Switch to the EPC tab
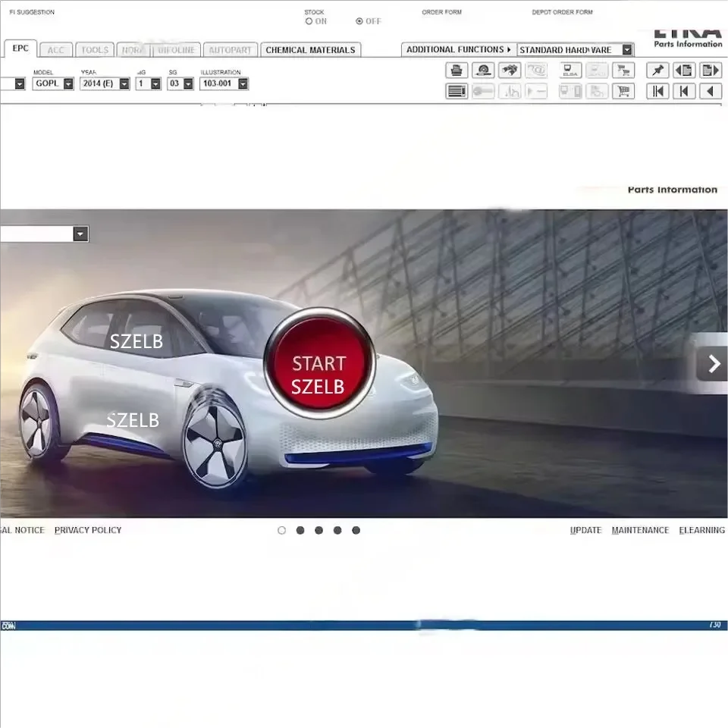Viewport: 728px width, 728px height. [x=20, y=49]
